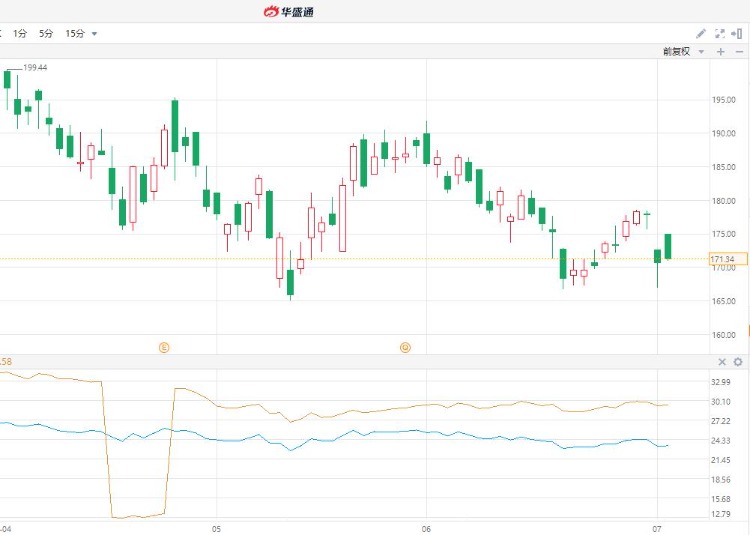Click the 199.44 high price label
Viewport: 750px width, 535px height.
click(35, 68)
